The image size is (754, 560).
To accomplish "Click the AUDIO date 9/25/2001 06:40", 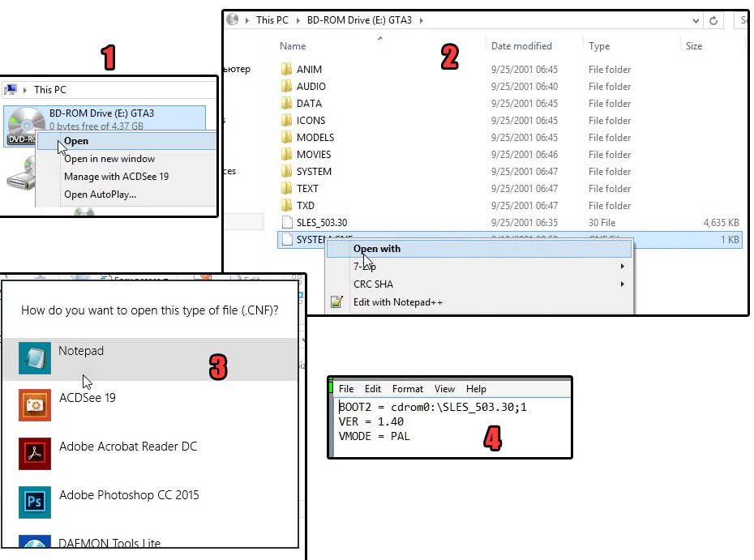I will 524,86.
